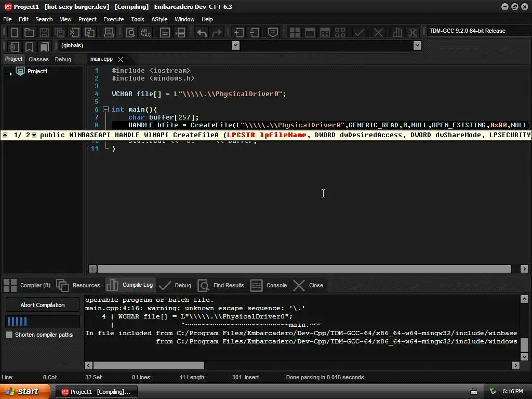Show previous overload in tooltip (up arrow)

(5, 135)
